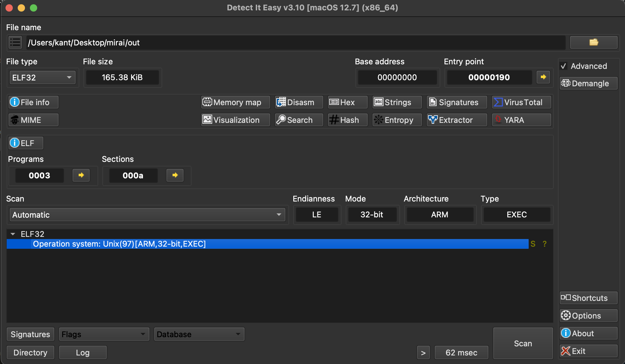Image resolution: width=625 pixels, height=364 pixels.
Task: Open Sections table arrow
Action: click(175, 175)
